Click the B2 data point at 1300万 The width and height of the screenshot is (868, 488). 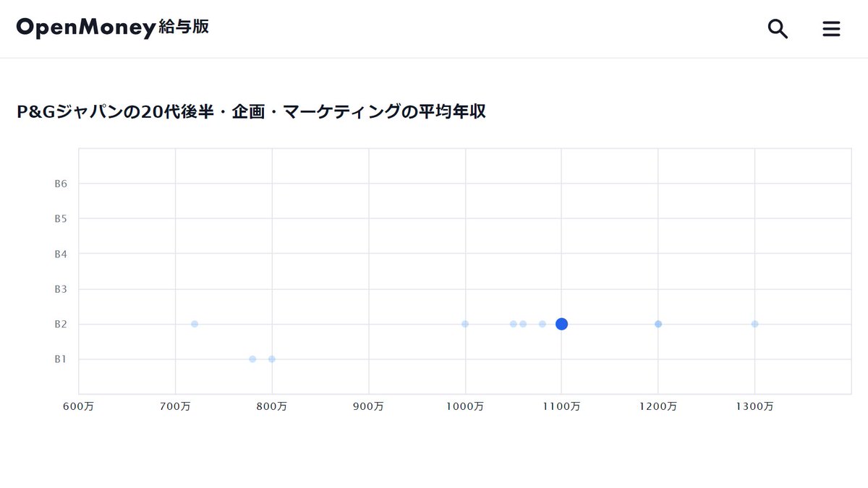[754, 324]
